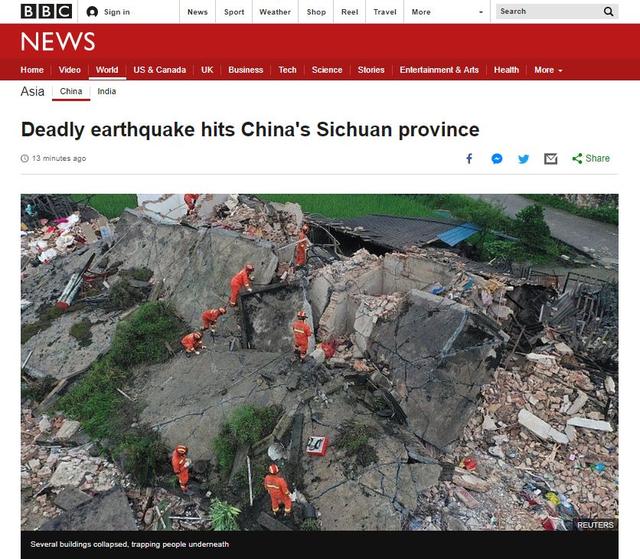Email this article via envelope icon
This screenshot has width=640, height=559.
pyautogui.click(x=551, y=159)
